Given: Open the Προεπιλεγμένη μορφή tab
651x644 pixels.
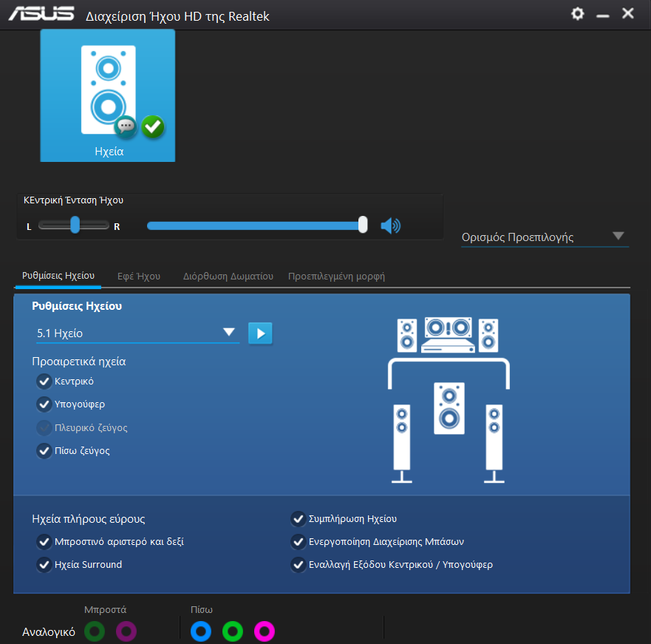Looking at the screenshot, I should 336,277.
